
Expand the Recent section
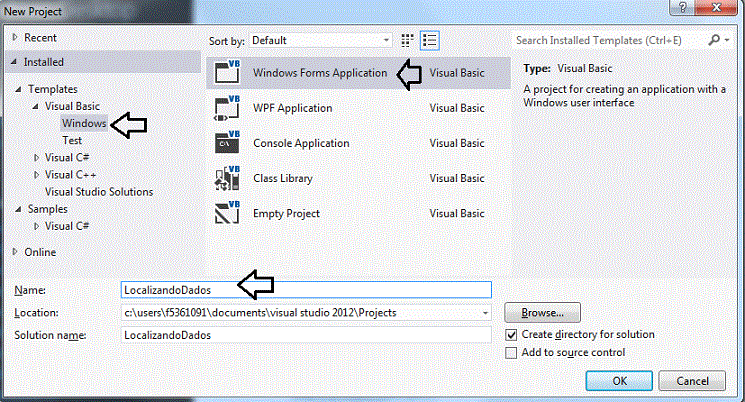[15, 37]
